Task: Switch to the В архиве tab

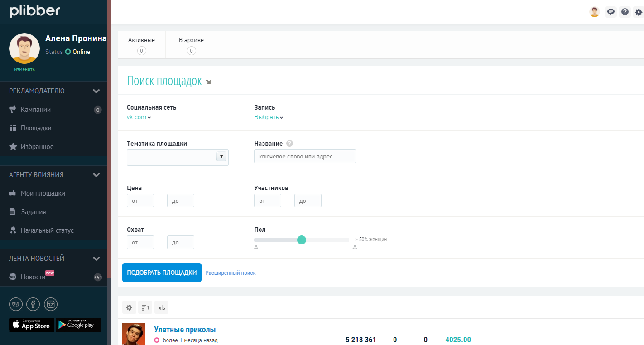Action: point(191,45)
